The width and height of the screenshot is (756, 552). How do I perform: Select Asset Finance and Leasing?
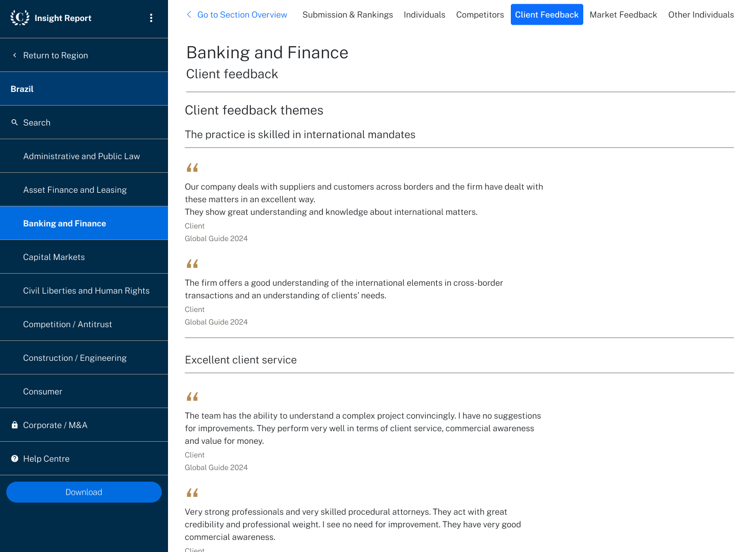[75, 190]
